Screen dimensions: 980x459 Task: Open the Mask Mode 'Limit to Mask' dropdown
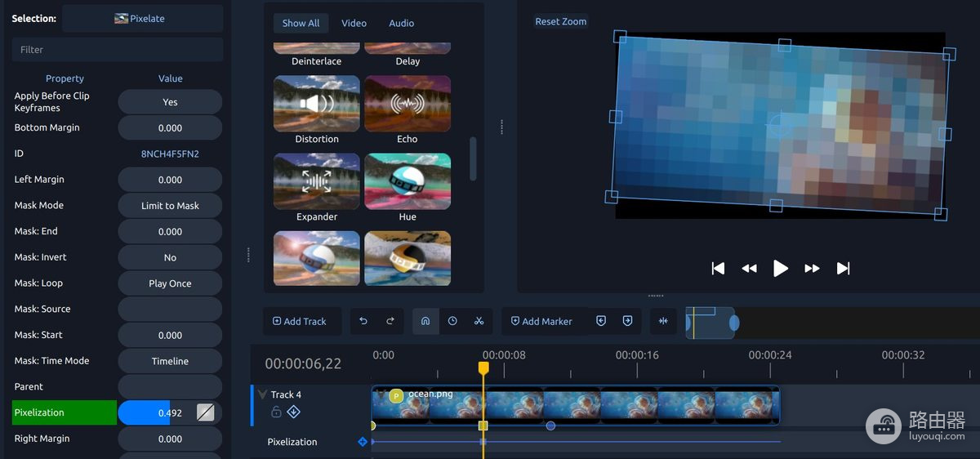(x=170, y=205)
